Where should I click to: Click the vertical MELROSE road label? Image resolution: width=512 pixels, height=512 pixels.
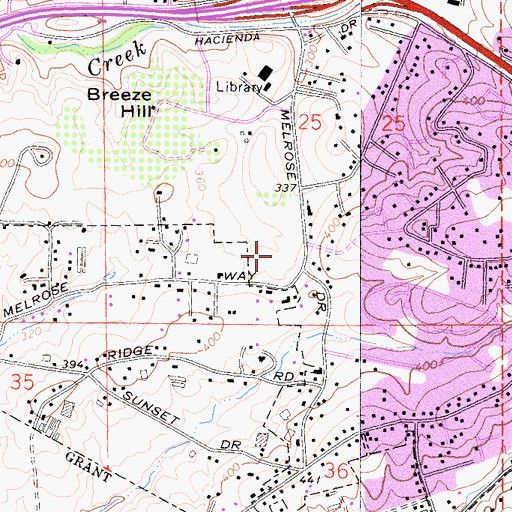[288, 145]
